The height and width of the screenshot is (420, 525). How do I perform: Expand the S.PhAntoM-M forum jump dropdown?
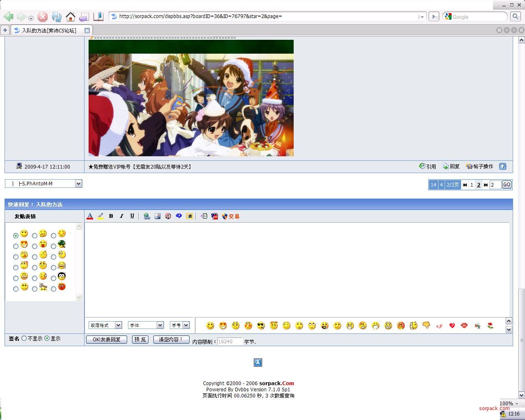click(78, 184)
